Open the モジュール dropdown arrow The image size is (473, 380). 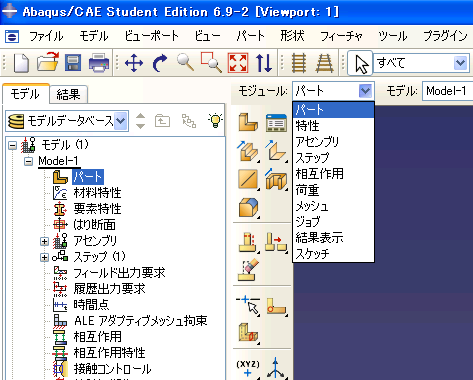365,91
